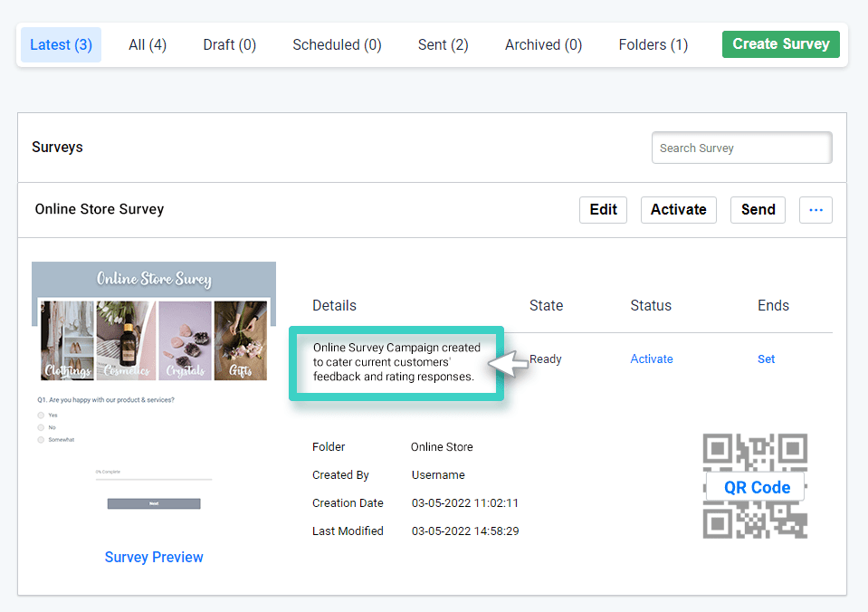Click the QR Code icon

(x=754, y=485)
